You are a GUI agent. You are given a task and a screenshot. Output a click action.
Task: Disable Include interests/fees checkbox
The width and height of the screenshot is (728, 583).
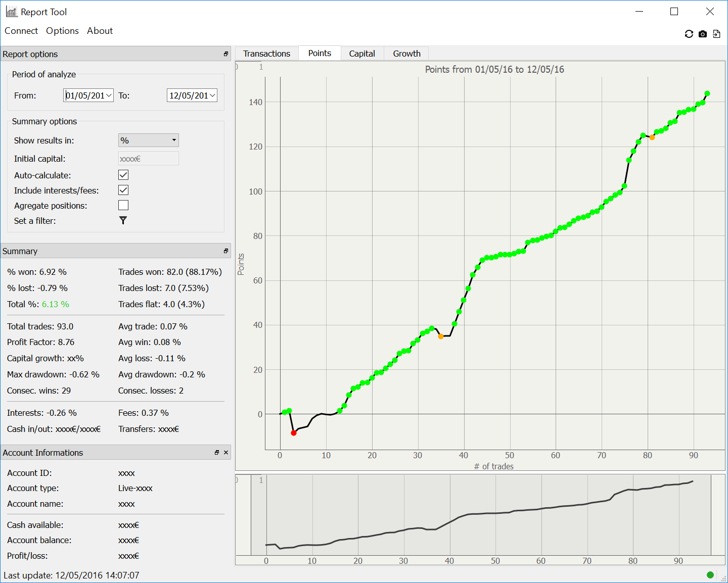coord(123,190)
